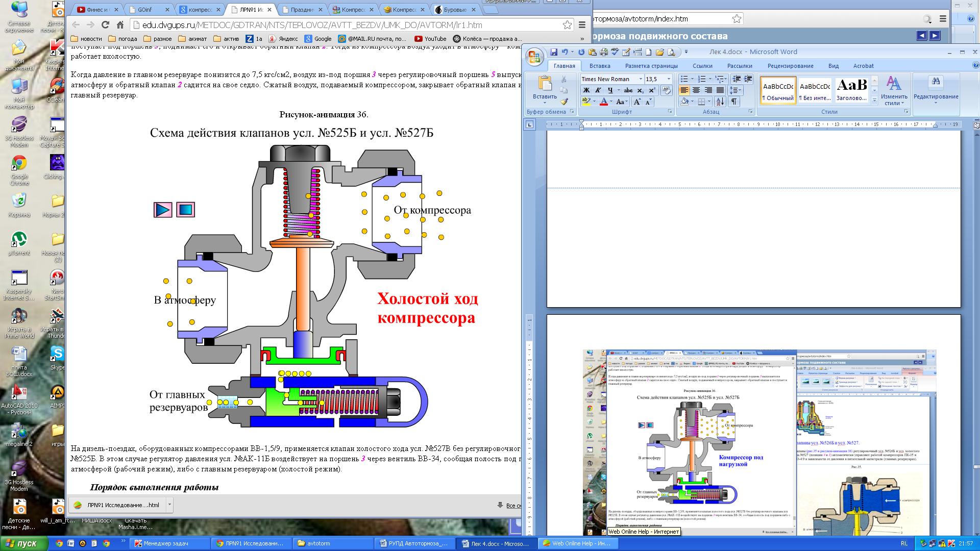Open the Изменить стили dropdown
Screen dimensions: 980x551
[894, 91]
